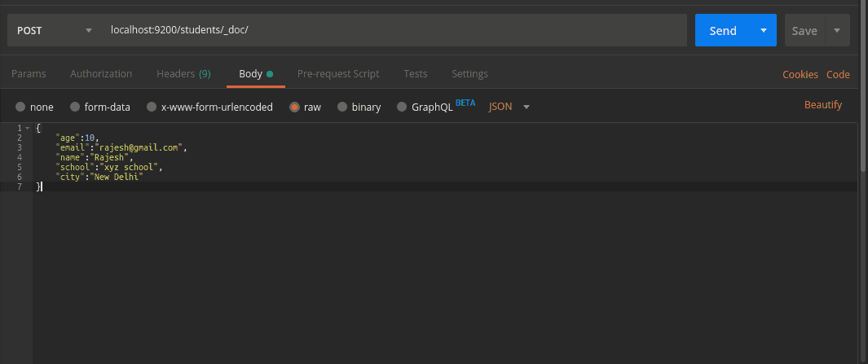This screenshot has height=364, width=868.
Task: Open the JSON format dropdown
Action: pyautogui.click(x=509, y=107)
